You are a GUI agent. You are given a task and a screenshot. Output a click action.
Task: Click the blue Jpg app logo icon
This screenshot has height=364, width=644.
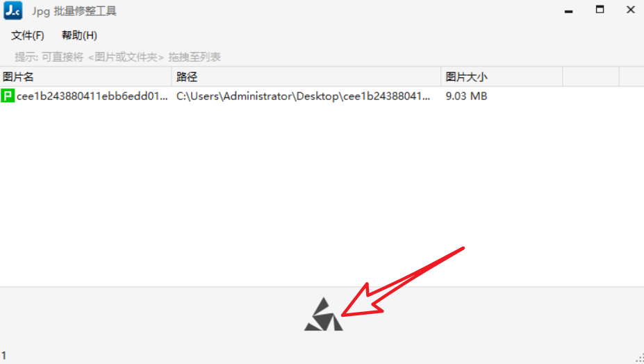click(13, 10)
